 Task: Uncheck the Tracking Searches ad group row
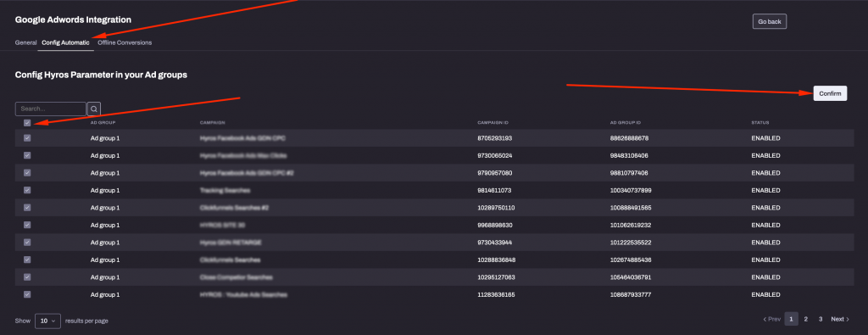coord(27,190)
